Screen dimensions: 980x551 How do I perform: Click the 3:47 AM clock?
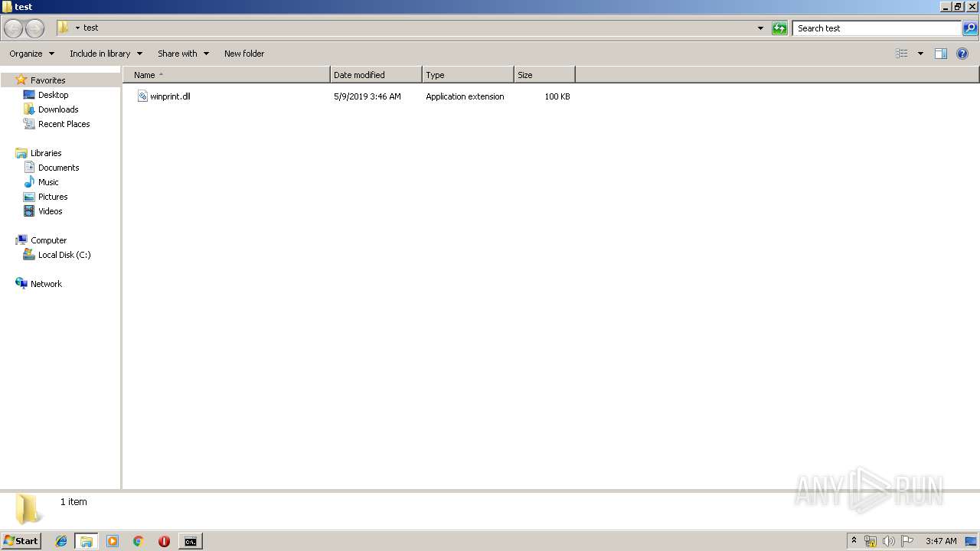(x=941, y=541)
